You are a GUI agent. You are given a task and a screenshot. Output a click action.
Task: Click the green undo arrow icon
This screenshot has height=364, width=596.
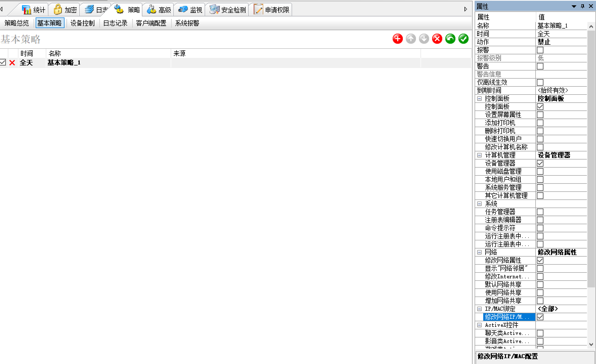450,39
